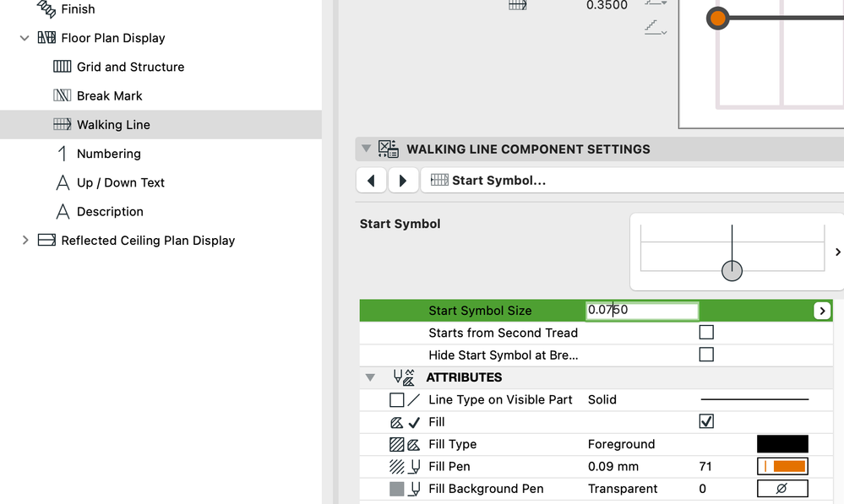Click the Fill Background Pen gray square icon
This screenshot has width=844, height=504.
(x=397, y=489)
